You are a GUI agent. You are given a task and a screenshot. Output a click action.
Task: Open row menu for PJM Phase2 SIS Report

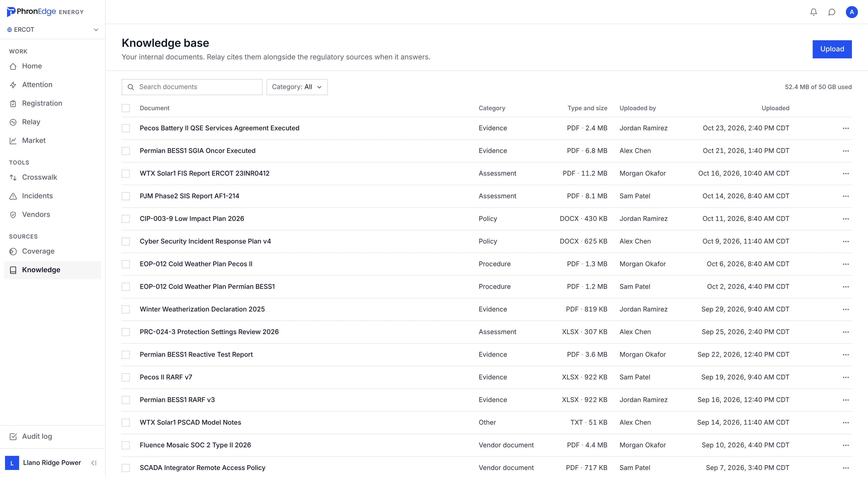click(845, 196)
